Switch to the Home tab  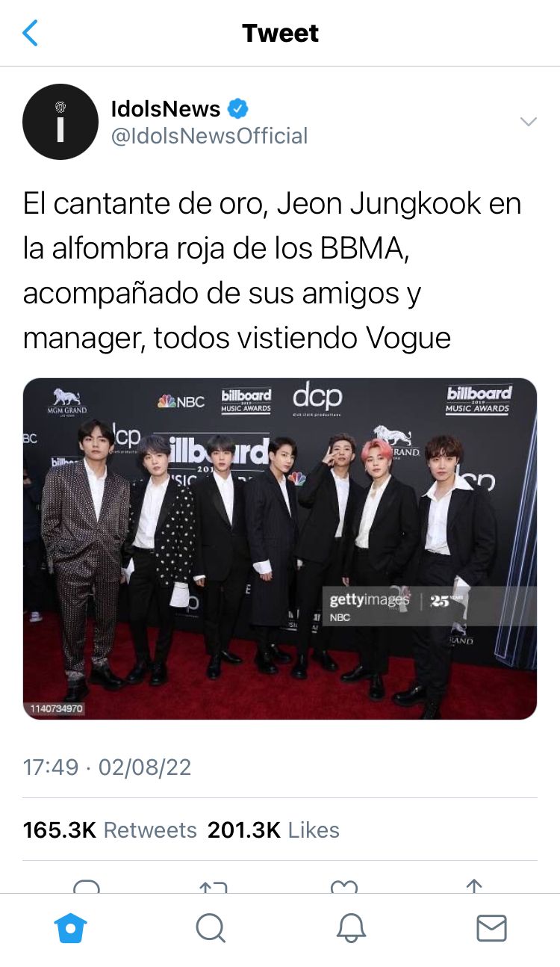(71, 929)
